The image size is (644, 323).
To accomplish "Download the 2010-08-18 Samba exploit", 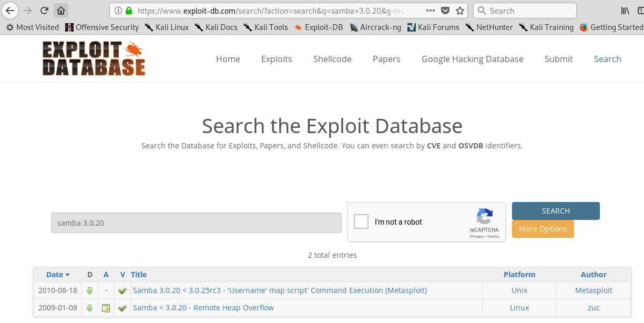I will [89, 290].
